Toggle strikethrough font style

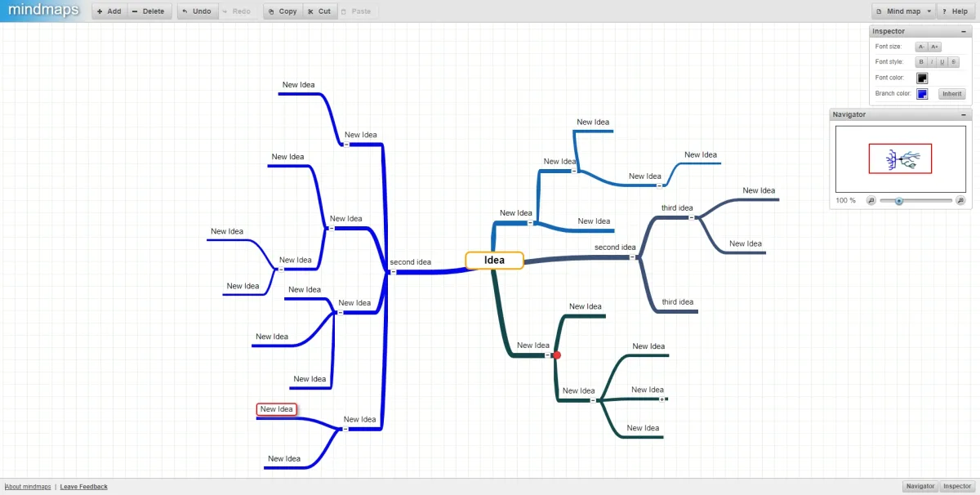coord(953,62)
